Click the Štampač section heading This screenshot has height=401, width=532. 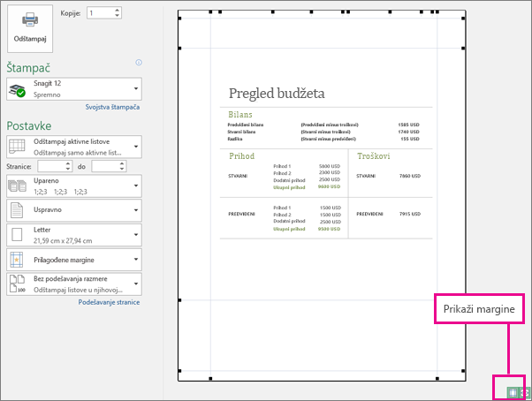point(28,68)
